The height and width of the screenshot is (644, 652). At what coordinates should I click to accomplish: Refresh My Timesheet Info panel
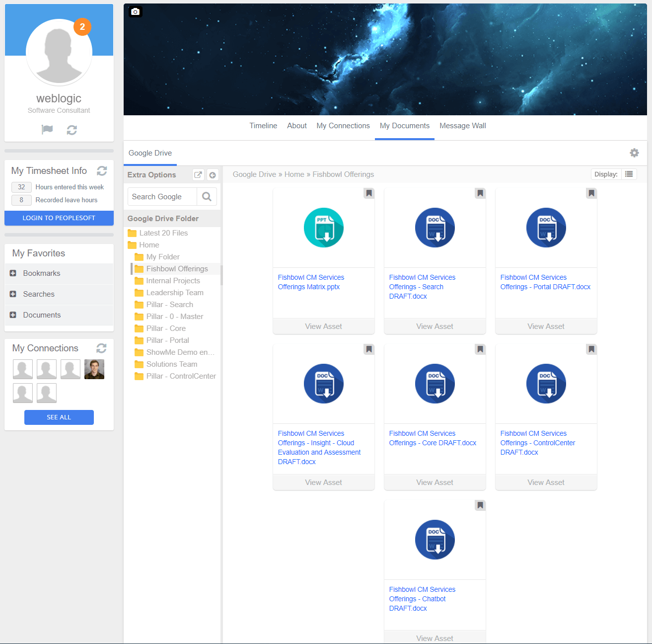(x=102, y=171)
